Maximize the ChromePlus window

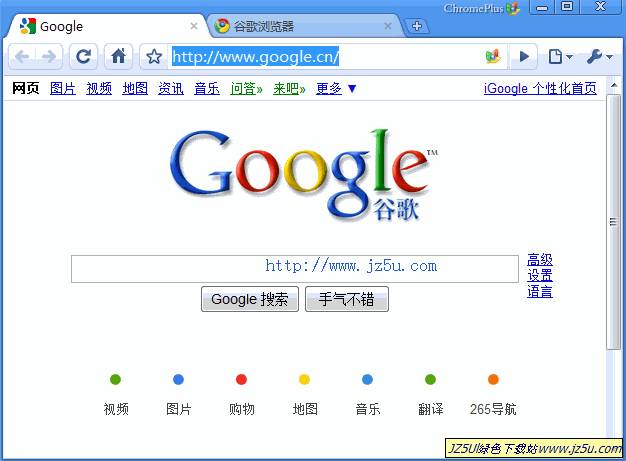567,7
